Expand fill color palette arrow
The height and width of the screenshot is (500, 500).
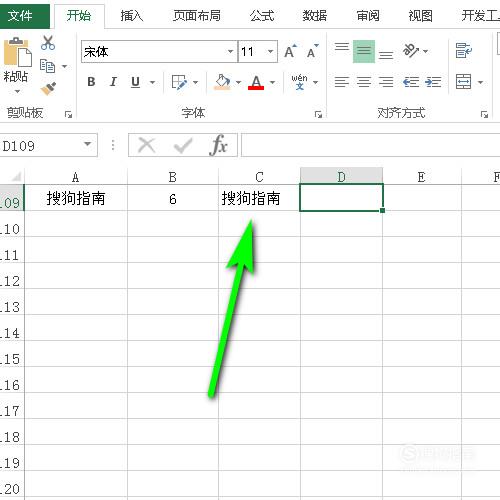(x=238, y=82)
